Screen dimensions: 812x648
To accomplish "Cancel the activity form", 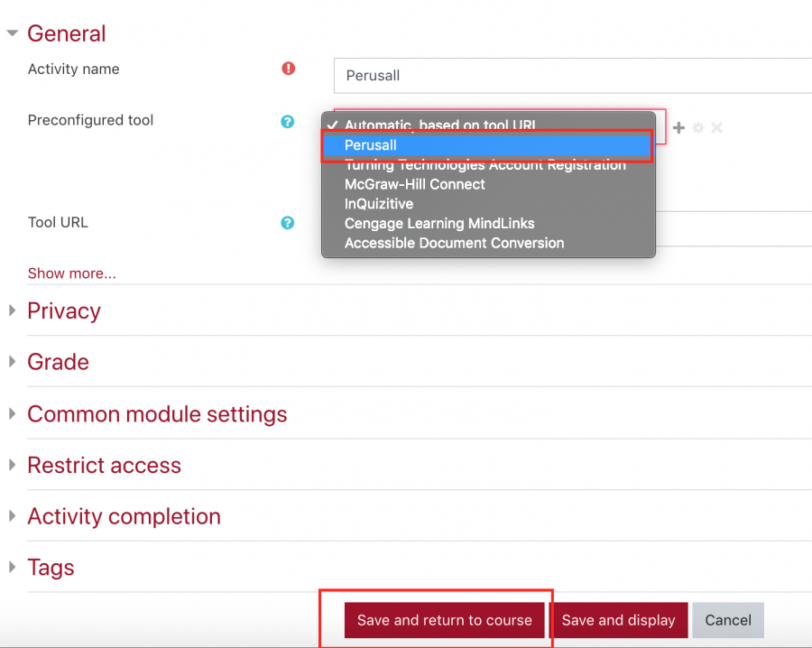I will pos(728,620).
